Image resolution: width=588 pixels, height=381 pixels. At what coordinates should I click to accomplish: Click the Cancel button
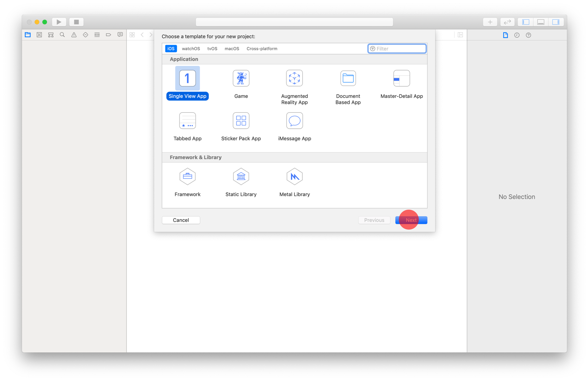click(x=181, y=220)
